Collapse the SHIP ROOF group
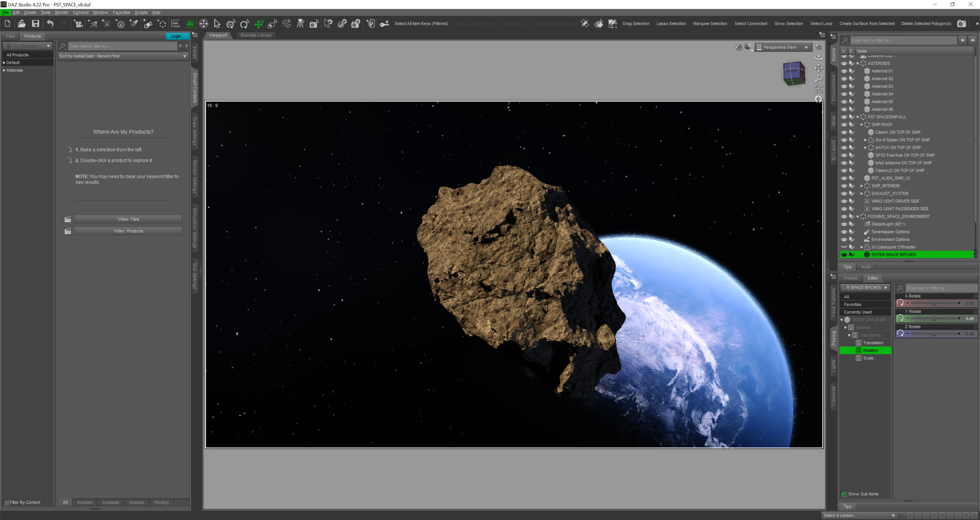Viewport: 980px width, 520px height. 861,125
